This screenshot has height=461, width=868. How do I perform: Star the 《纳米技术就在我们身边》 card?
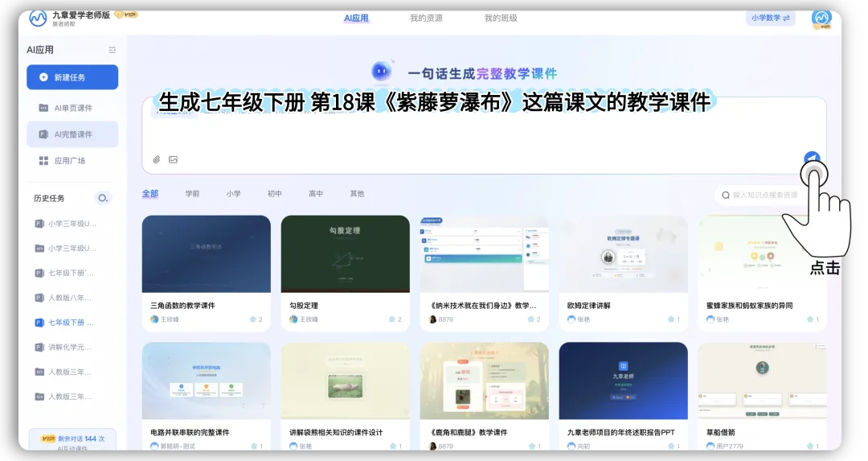pos(531,319)
